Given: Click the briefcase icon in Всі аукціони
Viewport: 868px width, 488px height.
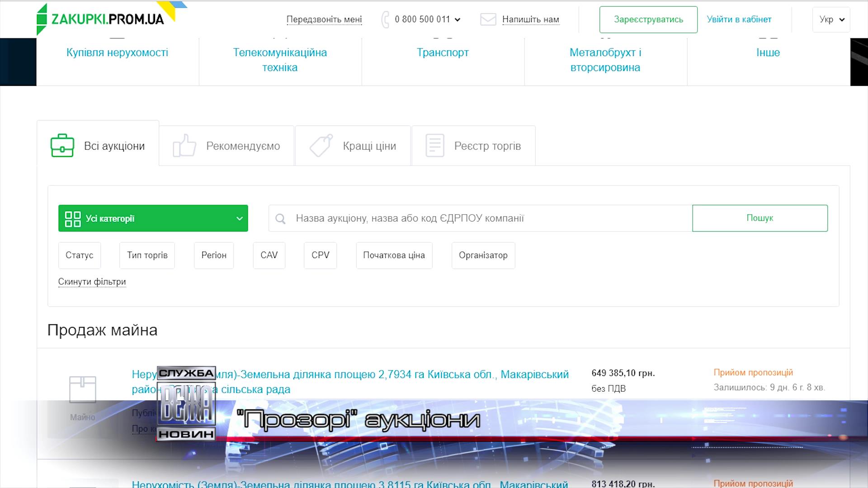Looking at the screenshot, I should (x=62, y=145).
